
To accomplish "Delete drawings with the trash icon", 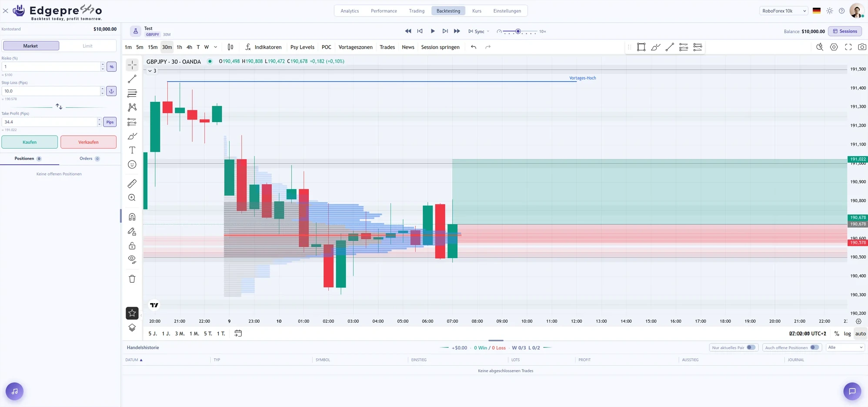I will (132, 279).
